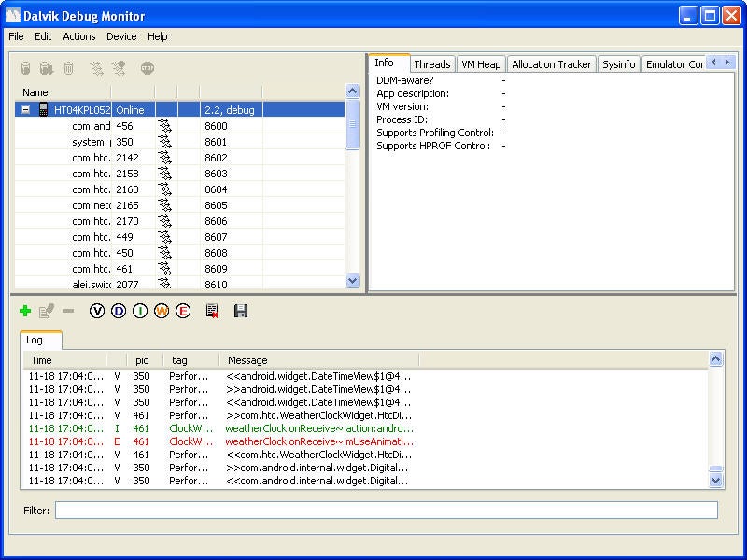
Task: Click the Edit log filter icon
Action: (x=46, y=312)
